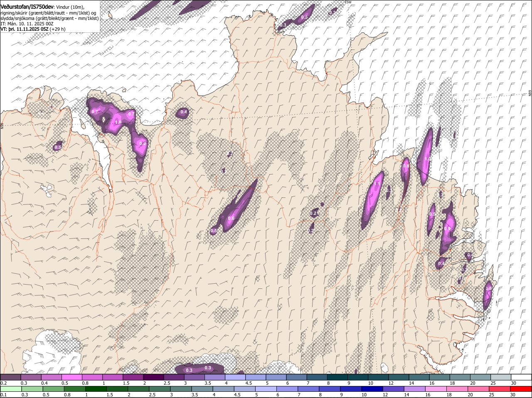This screenshot has height=398, width=532.
Task: Click the 3.5 label in the snow legend
Action: [208, 383]
